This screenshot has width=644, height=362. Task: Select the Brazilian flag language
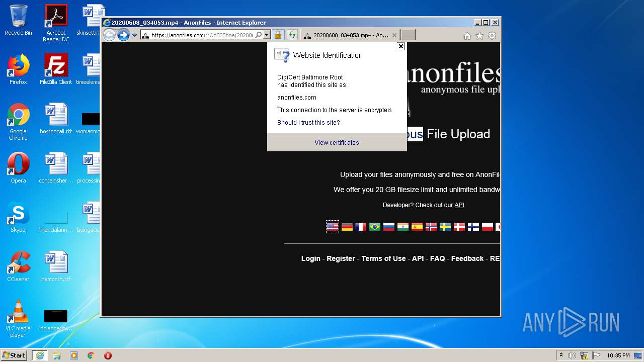(x=375, y=227)
